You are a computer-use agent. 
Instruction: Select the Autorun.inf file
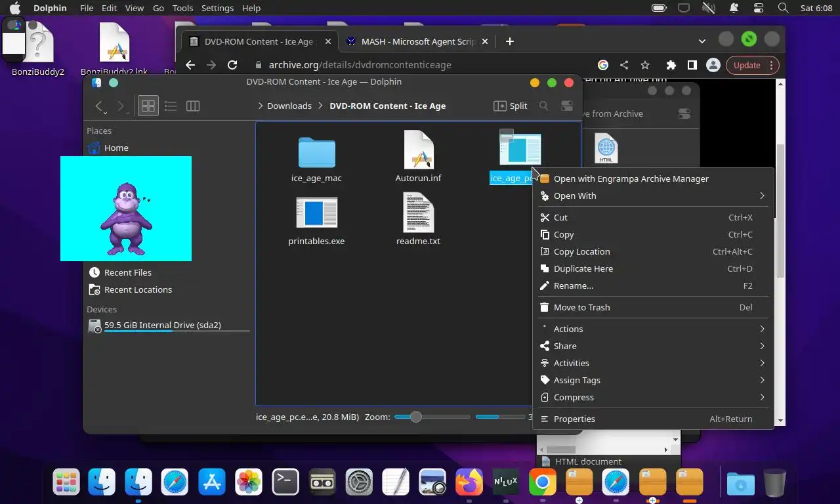click(418, 157)
